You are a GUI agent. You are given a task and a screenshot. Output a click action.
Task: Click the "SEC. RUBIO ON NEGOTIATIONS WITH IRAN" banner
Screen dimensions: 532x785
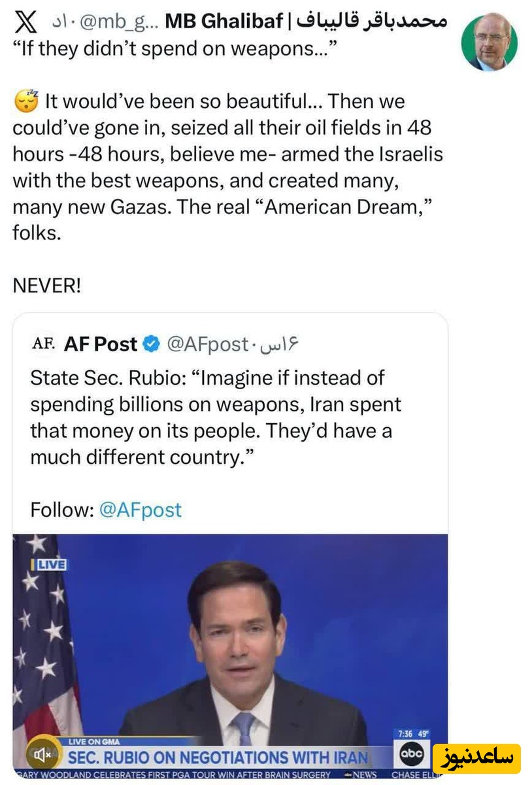pyautogui.click(x=219, y=758)
